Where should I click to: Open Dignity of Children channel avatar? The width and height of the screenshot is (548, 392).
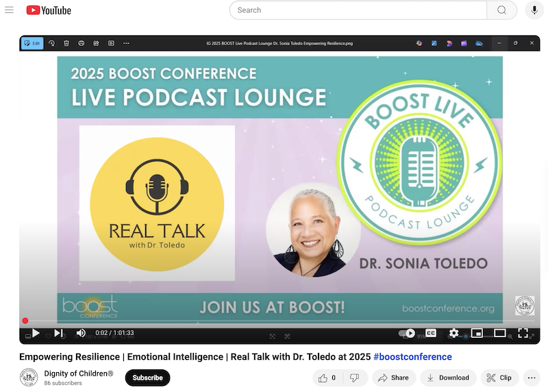29,378
